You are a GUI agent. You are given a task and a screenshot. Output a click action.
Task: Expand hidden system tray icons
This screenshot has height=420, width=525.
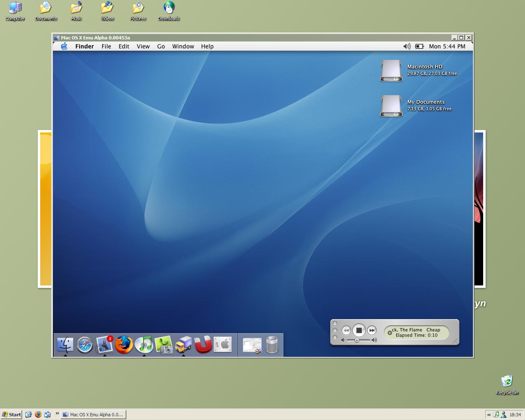click(x=489, y=415)
